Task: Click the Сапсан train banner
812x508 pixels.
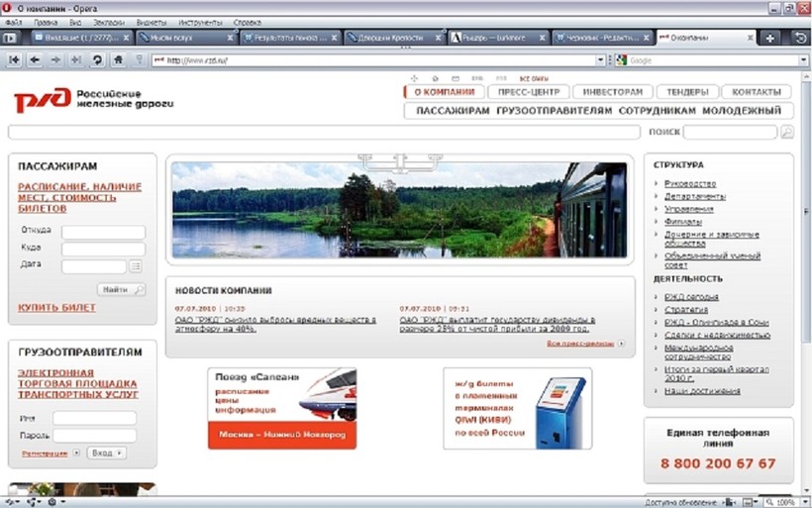Action: (x=282, y=408)
